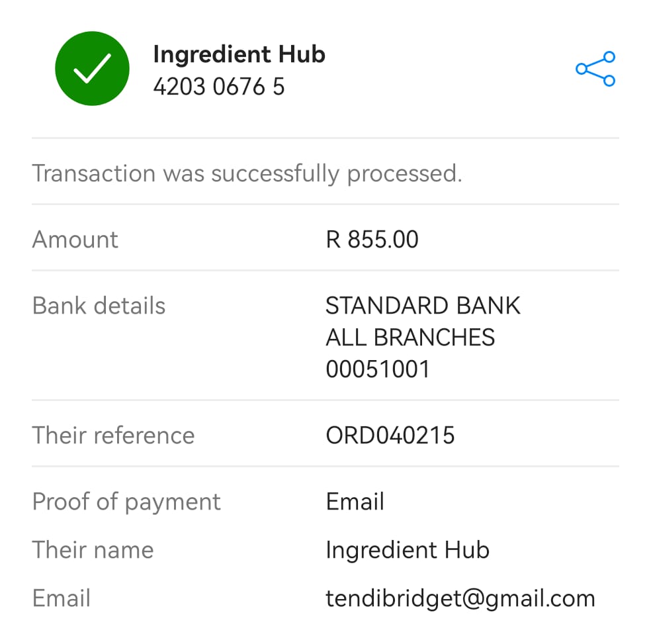Select Ingredient Hub in Their name row
Screen dimensions: 651x644
[408, 551]
